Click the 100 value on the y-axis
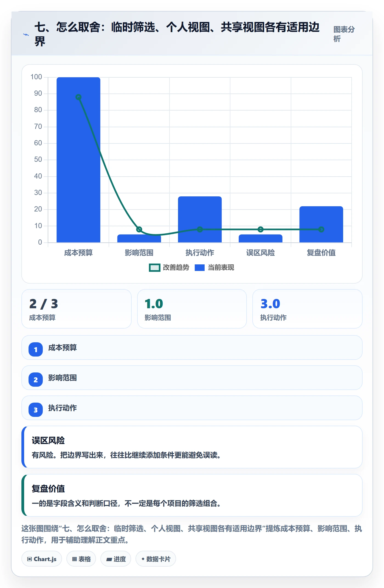This screenshot has height=588, width=384. coord(36,77)
